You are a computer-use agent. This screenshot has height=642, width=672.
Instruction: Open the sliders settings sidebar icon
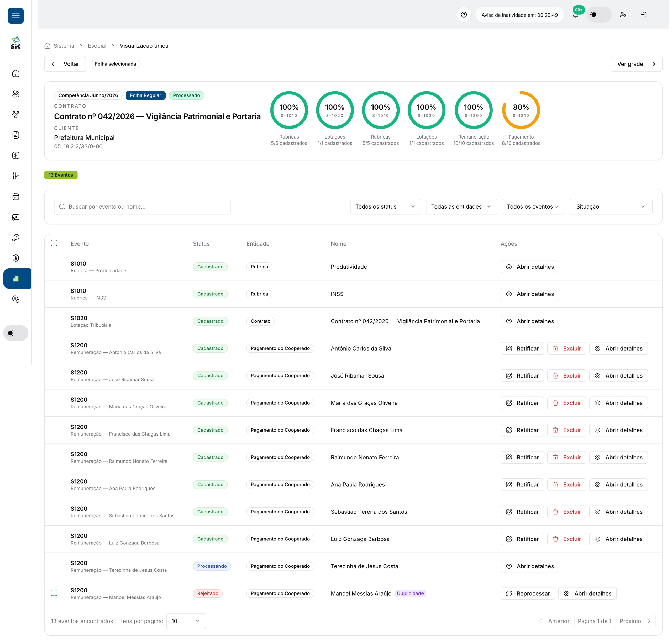16,176
